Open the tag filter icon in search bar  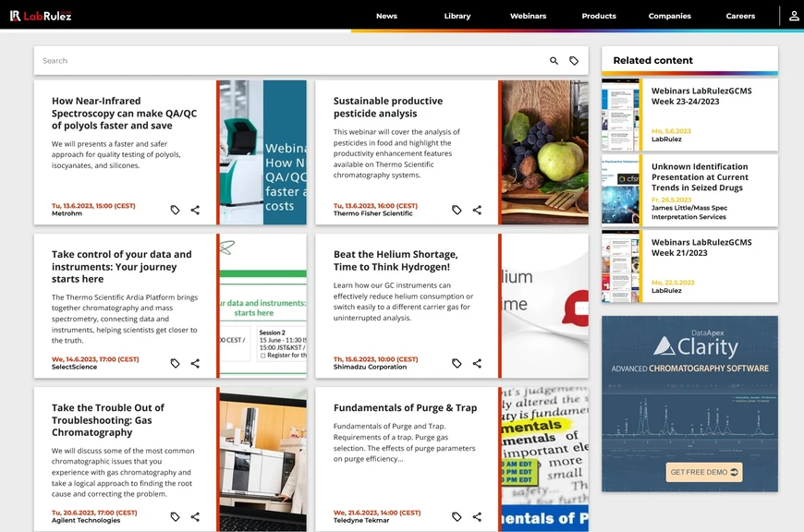[574, 60]
